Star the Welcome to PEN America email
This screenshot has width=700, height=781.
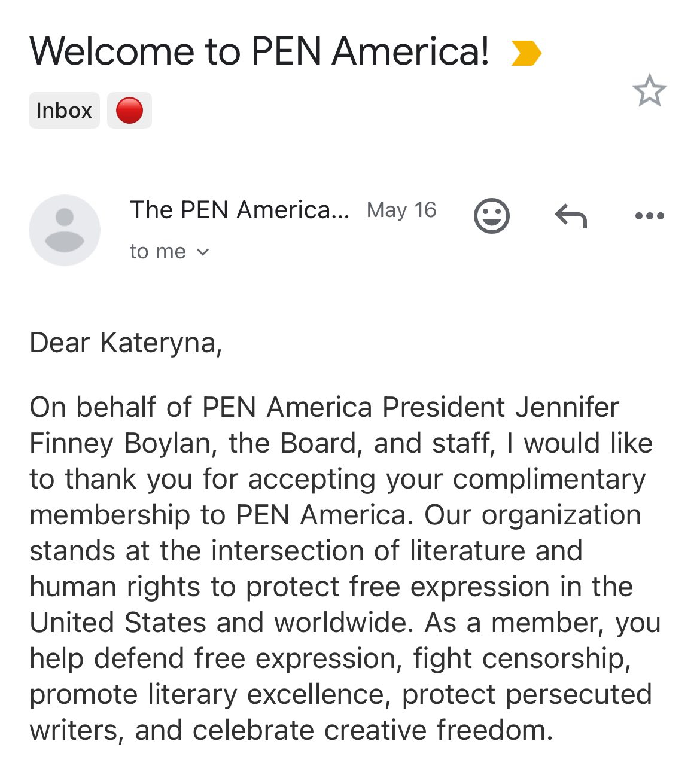pos(649,91)
